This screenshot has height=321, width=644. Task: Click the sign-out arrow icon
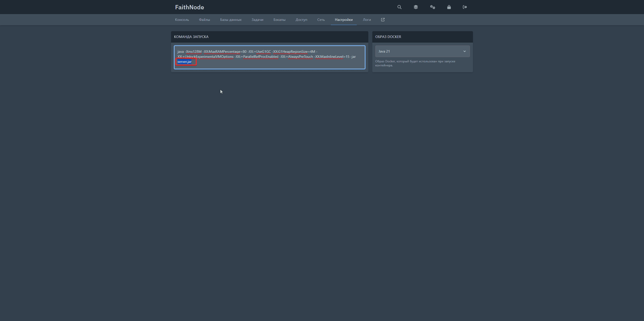pos(465,7)
